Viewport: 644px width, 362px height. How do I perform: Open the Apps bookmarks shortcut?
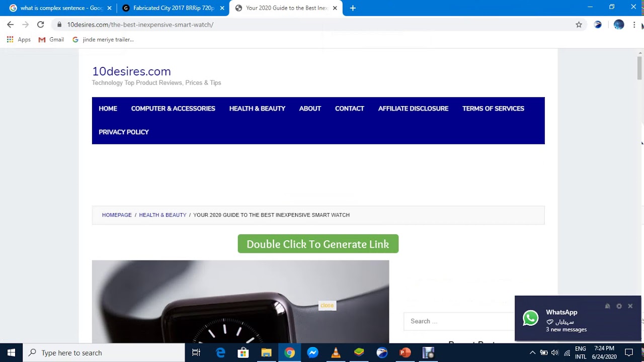click(x=19, y=40)
